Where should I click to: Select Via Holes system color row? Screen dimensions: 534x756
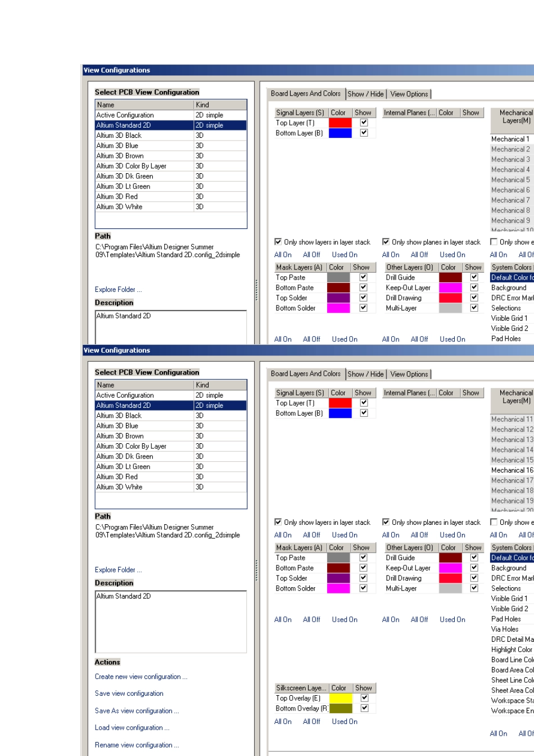[x=512, y=629]
